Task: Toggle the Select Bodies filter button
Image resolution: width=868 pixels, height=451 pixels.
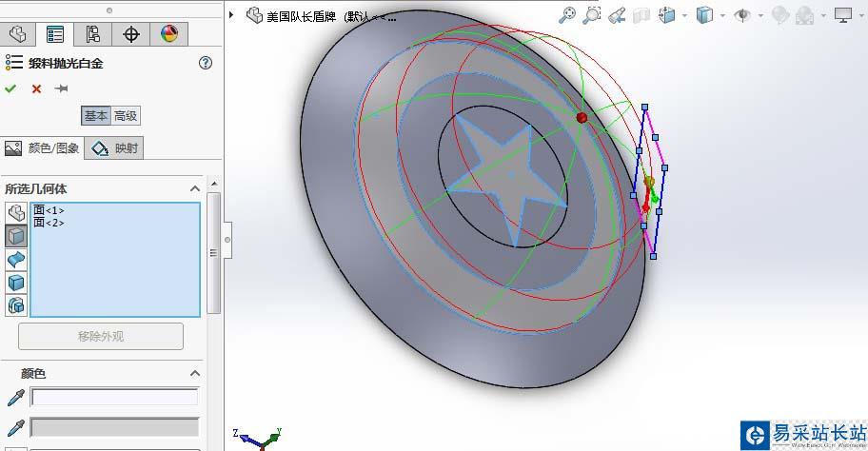Action: pyautogui.click(x=17, y=283)
